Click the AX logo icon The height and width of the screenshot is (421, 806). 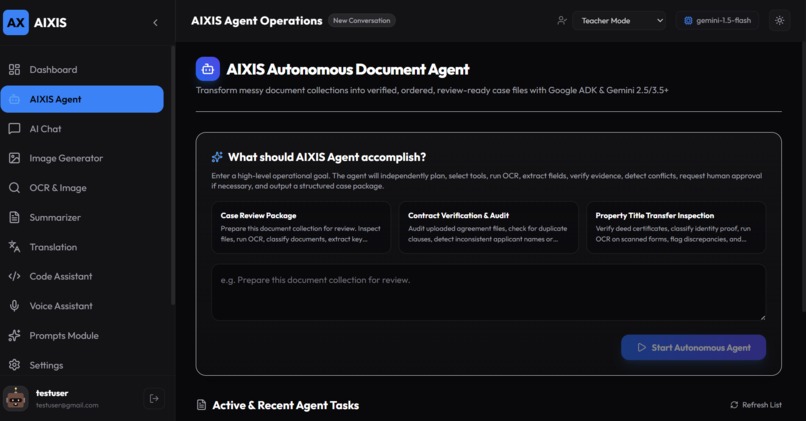(15, 22)
